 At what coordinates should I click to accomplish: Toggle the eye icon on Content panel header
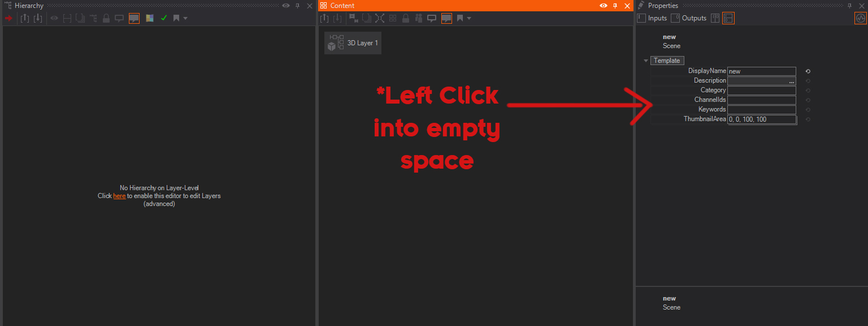[x=604, y=6]
